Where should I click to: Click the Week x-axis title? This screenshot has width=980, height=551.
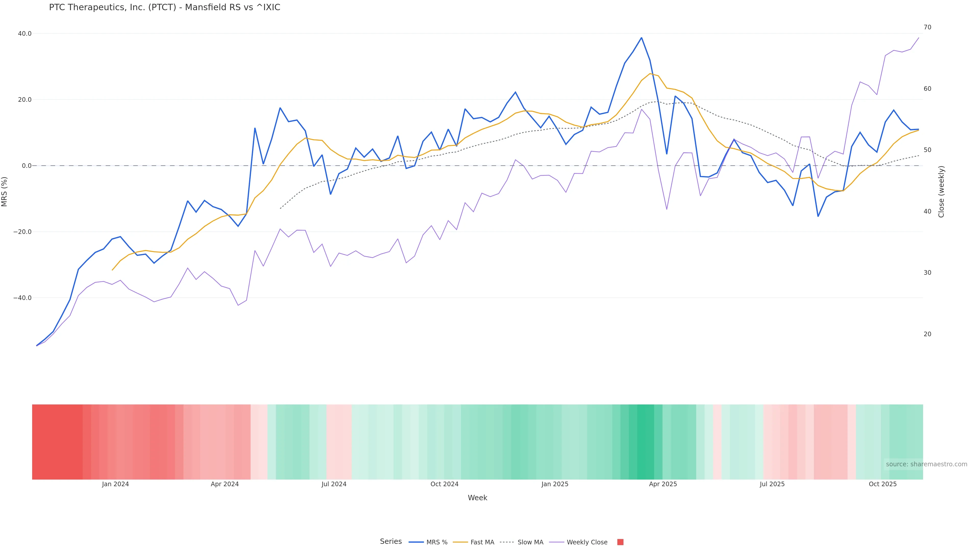(477, 498)
